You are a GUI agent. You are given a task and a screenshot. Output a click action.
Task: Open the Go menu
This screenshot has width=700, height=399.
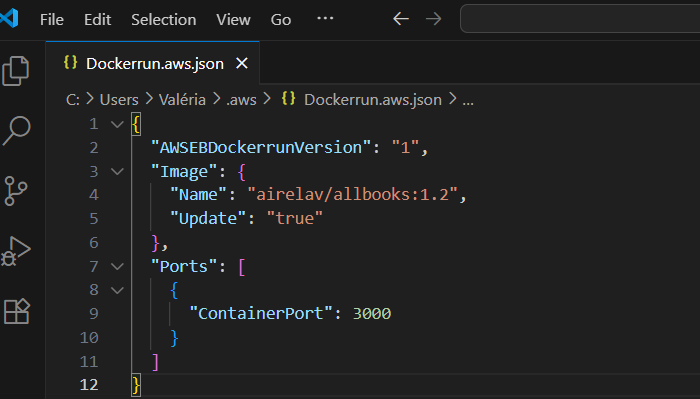tap(281, 20)
